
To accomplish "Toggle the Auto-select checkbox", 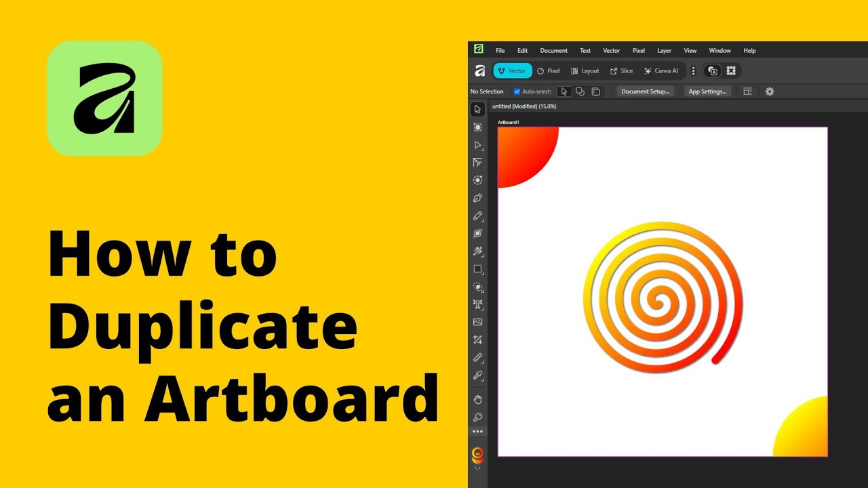I will (517, 91).
